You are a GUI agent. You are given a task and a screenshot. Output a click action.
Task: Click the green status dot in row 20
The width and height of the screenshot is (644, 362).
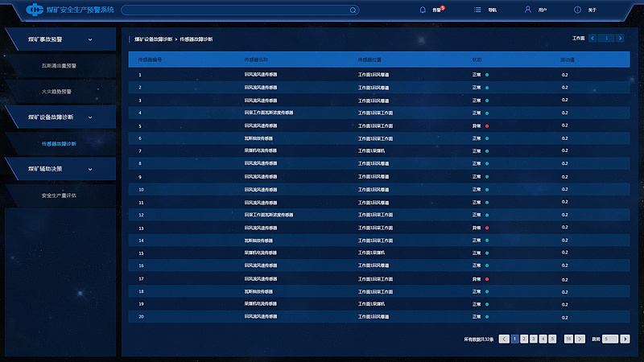(487, 317)
